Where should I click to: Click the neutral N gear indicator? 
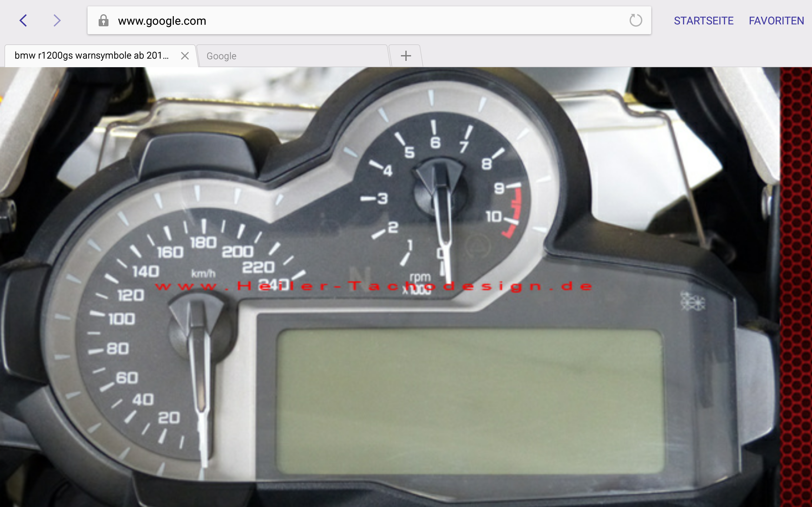361,278
